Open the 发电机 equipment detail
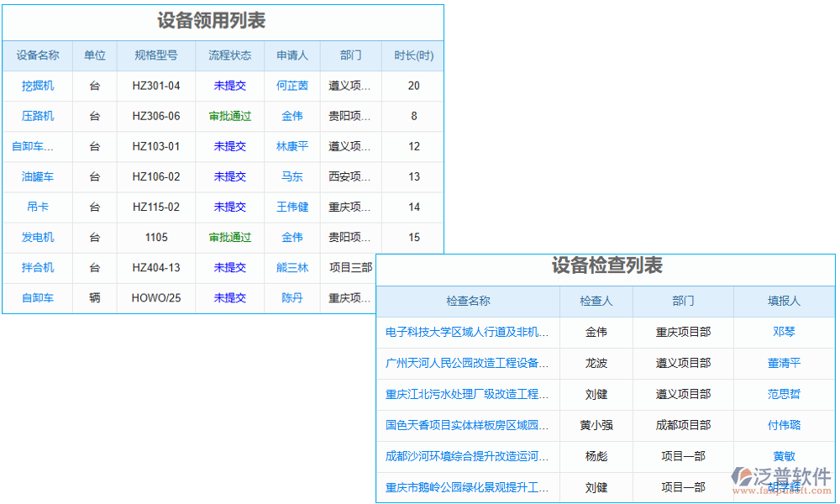Viewport: 840px width, 504px height. click(37, 237)
